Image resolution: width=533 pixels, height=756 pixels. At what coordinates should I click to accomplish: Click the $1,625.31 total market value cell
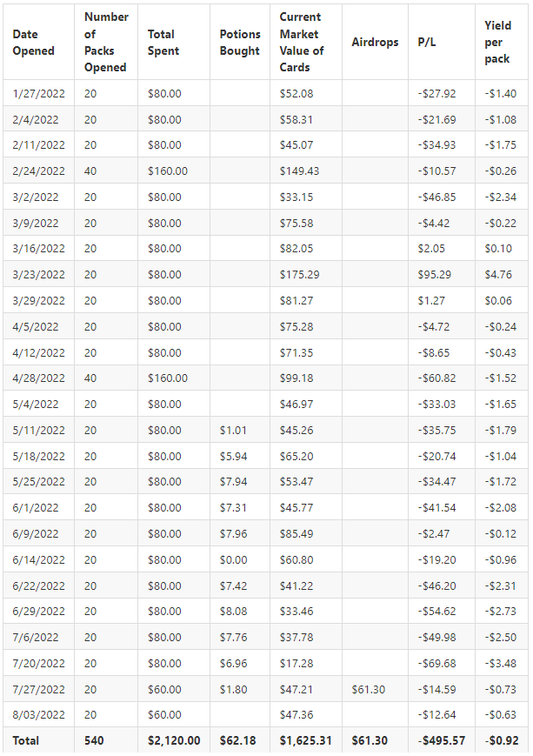305,741
